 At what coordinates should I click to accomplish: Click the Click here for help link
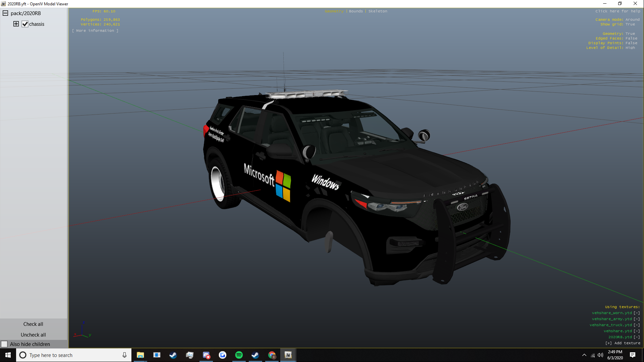pyautogui.click(x=618, y=11)
